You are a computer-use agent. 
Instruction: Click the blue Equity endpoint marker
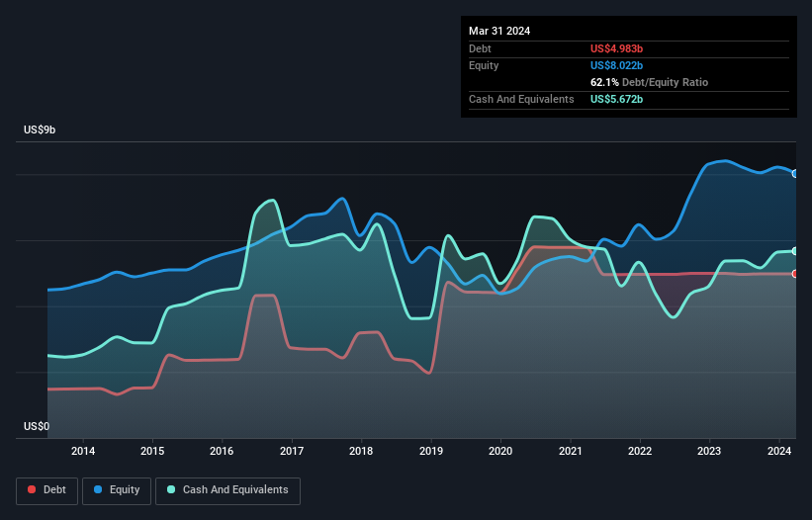coord(795,174)
